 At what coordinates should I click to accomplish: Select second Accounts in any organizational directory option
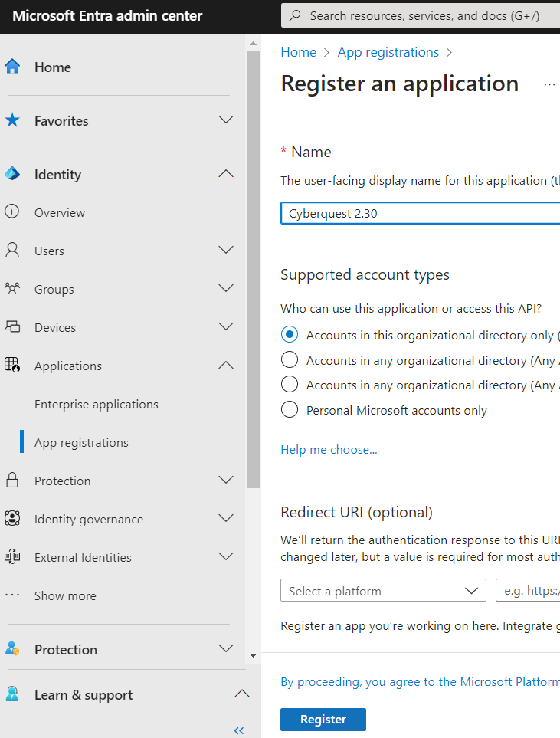click(290, 359)
